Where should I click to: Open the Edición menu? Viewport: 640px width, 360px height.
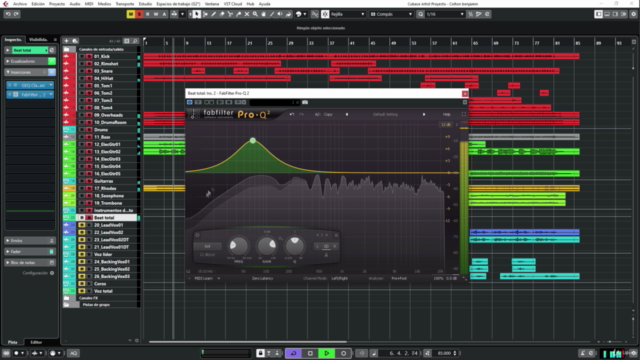[x=38, y=4]
